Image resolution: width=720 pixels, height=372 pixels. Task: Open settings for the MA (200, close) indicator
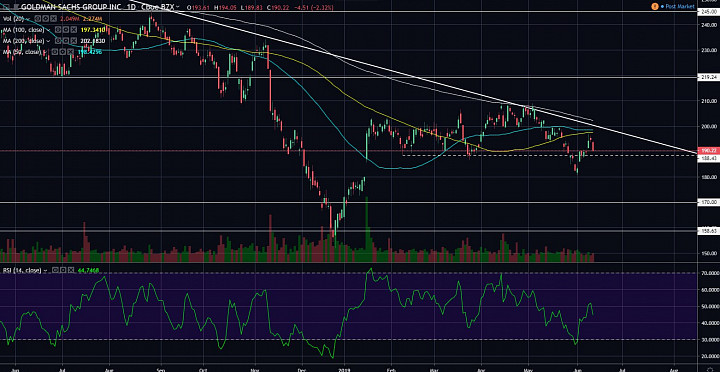point(66,41)
